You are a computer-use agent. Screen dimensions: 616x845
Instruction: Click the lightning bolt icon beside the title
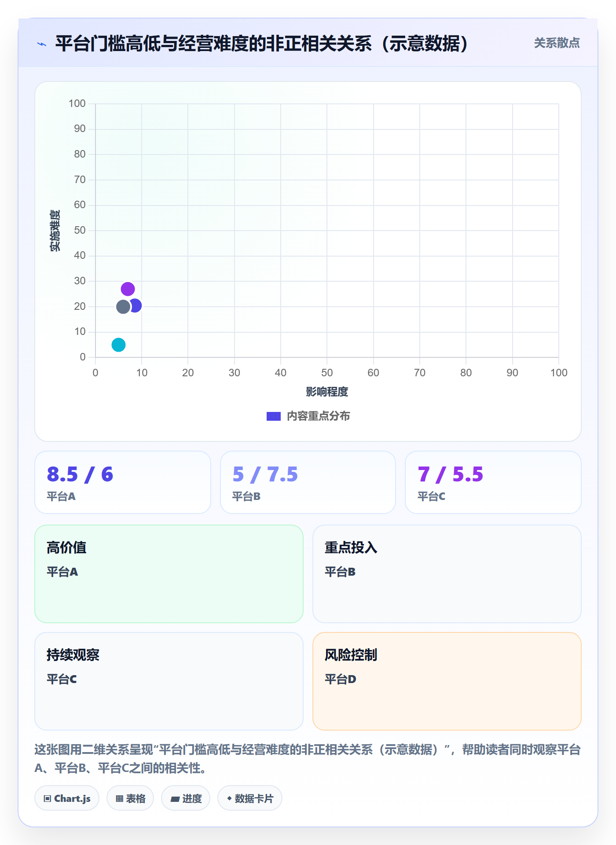click(x=42, y=44)
